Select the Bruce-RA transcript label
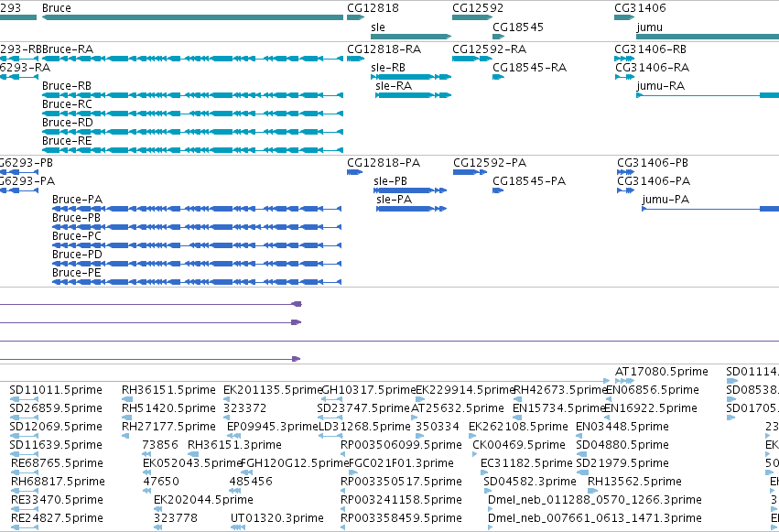This screenshot has width=779, height=532. click(x=68, y=49)
